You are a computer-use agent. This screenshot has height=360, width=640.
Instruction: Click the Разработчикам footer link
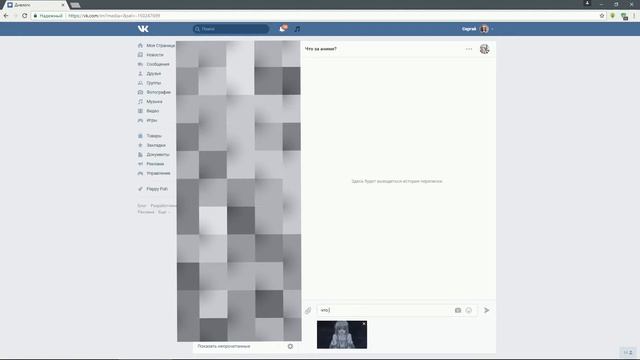[163, 206]
